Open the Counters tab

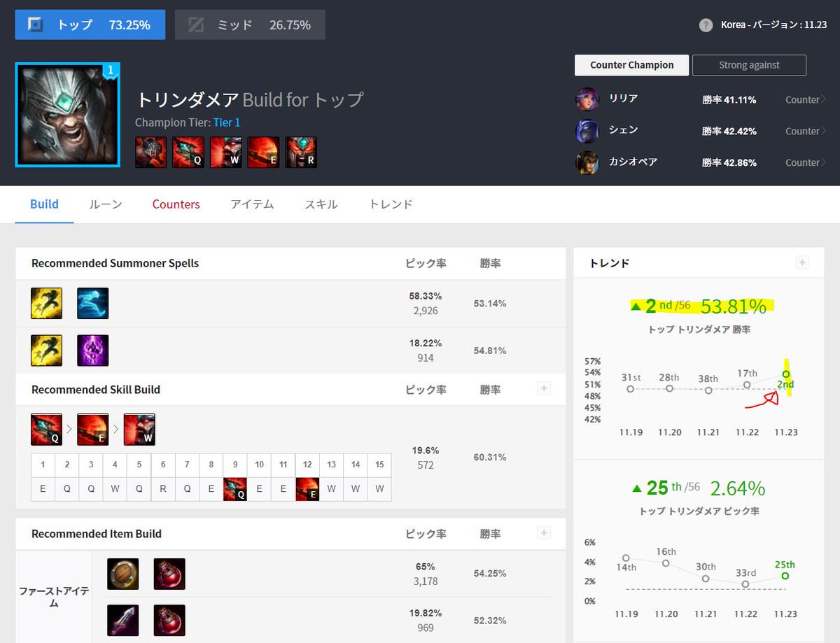(x=176, y=204)
